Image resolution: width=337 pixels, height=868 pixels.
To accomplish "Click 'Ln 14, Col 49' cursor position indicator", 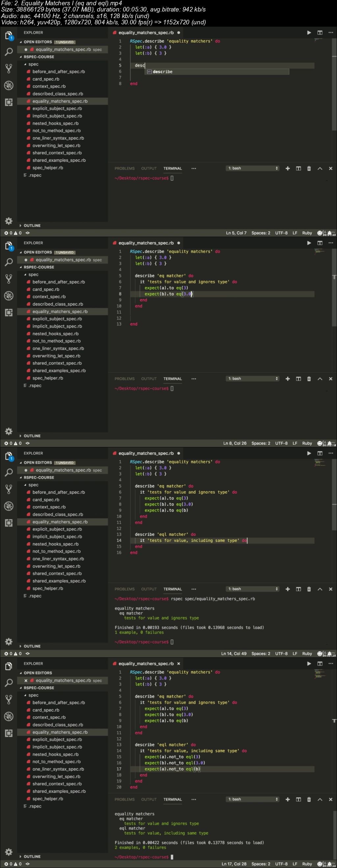I will click(234, 653).
